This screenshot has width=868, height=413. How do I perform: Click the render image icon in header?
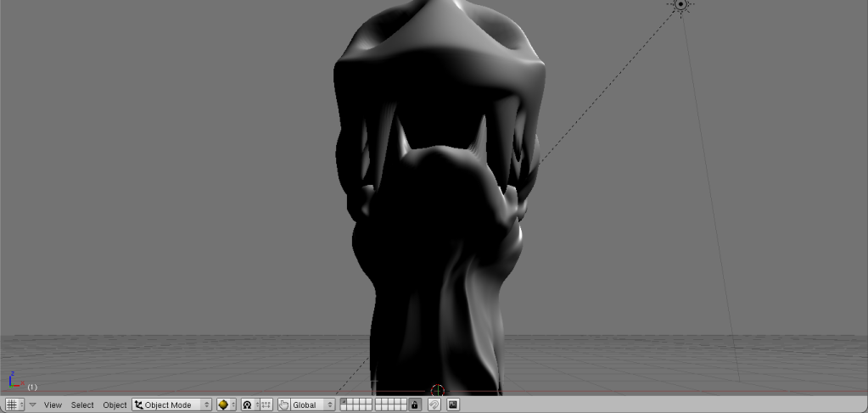(453, 405)
